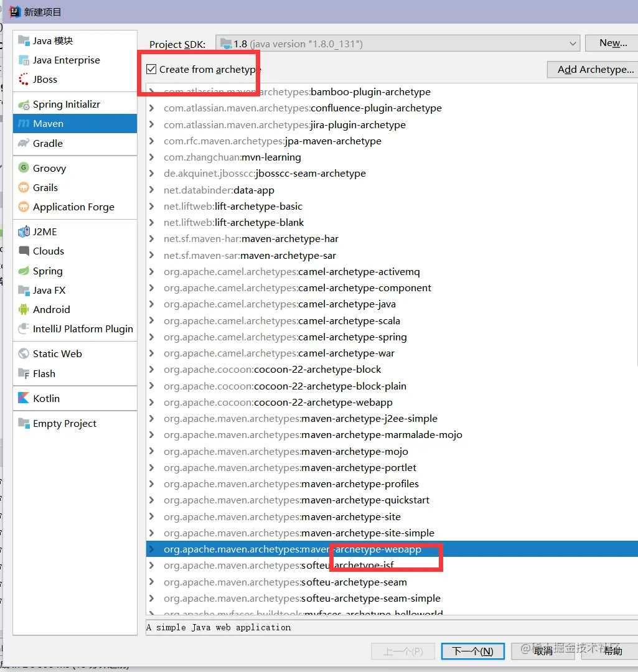Screen dimensions: 638x672
Task: Expand the jbosscc-seam-archetype node
Action: (151, 174)
